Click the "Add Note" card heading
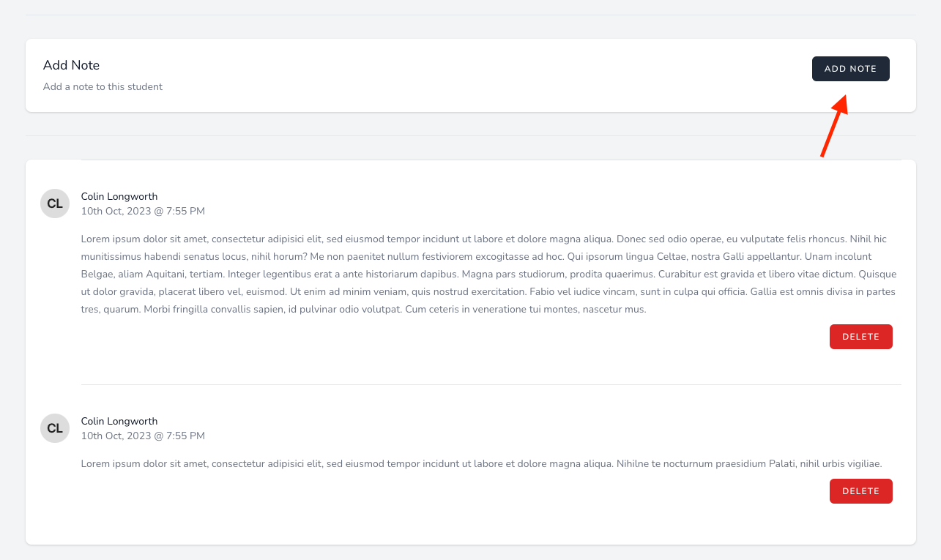Viewport: 941px width, 560px height. [71, 65]
